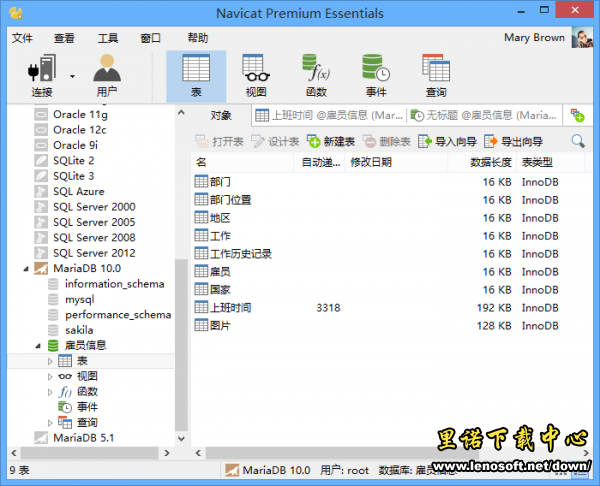Click the 设计表 button
The height and width of the screenshot is (486, 600).
click(275, 142)
